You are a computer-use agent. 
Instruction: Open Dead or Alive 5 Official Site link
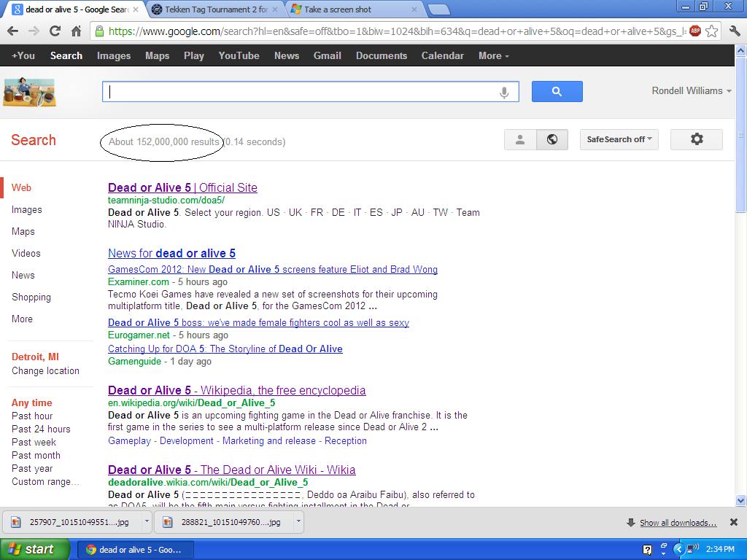pyautogui.click(x=182, y=187)
